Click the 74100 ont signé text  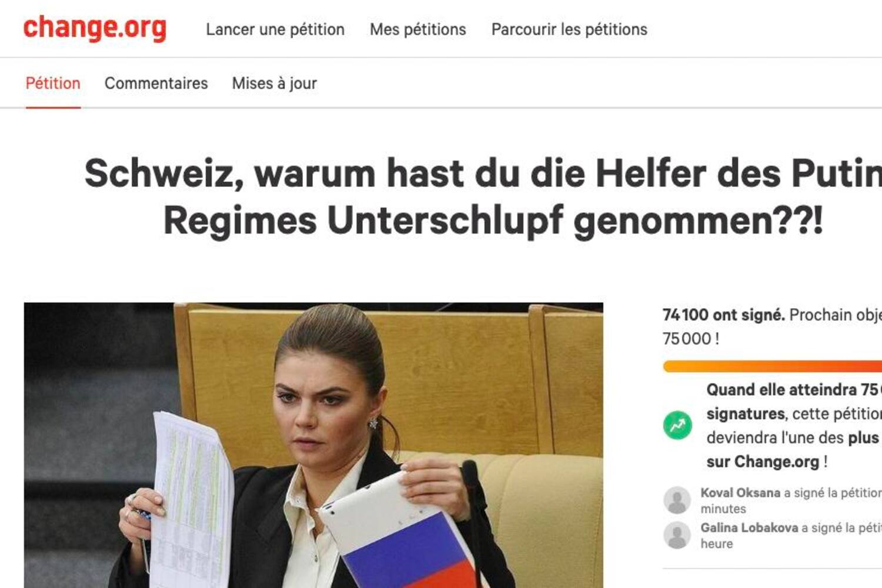click(723, 315)
